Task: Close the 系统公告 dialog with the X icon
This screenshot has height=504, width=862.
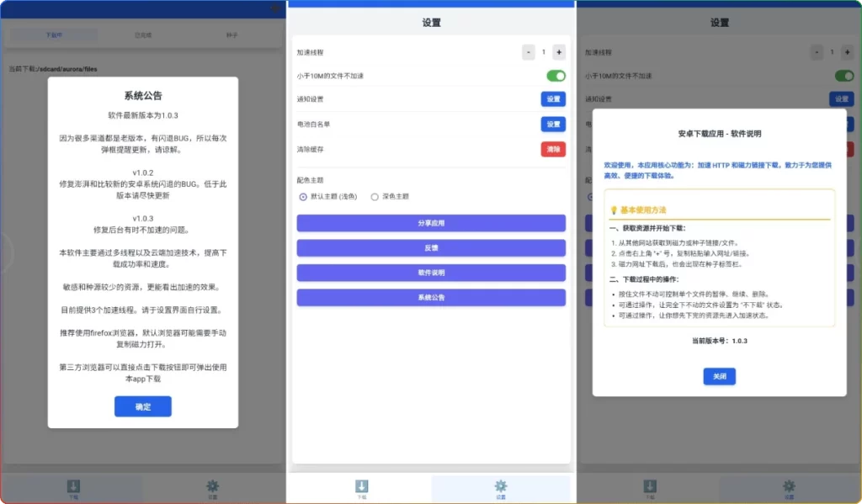Action: [275, 8]
